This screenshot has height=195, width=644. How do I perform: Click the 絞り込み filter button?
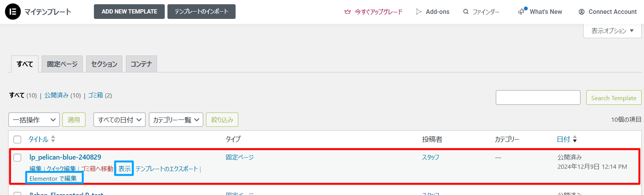[222, 120]
